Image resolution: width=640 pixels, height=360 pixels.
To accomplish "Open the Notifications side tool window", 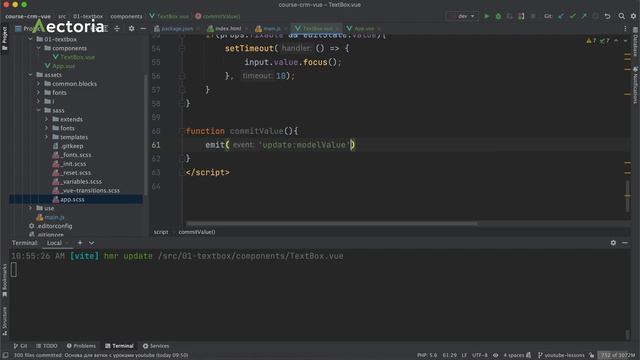I will (x=636, y=86).
